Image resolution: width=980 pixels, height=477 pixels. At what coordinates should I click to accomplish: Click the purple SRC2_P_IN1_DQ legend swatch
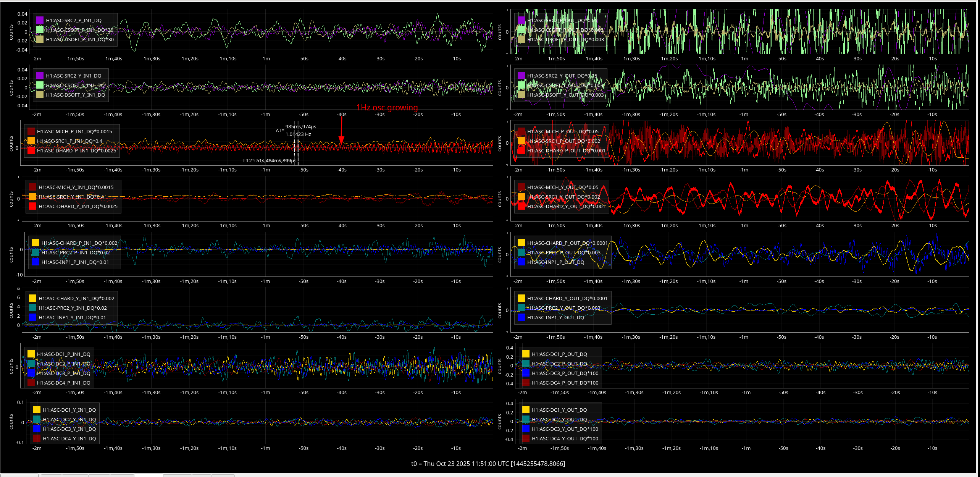pyautogui.click(x=40, y=20)
